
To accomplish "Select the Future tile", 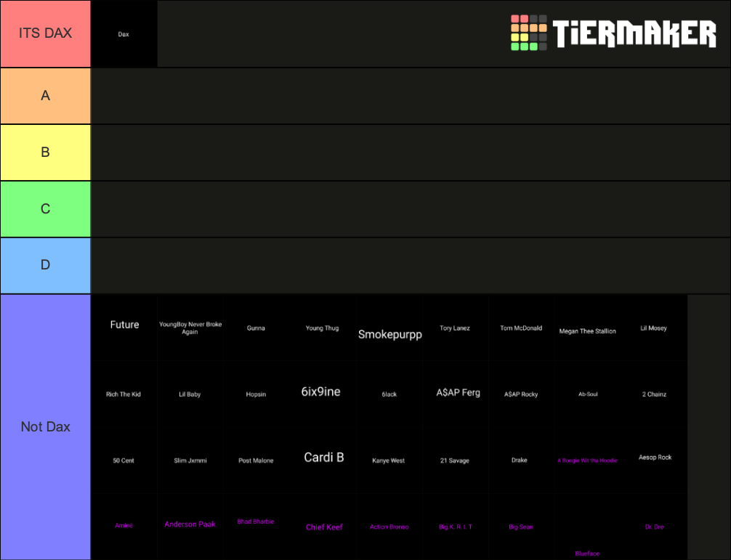I will click(x=124, y=328).
